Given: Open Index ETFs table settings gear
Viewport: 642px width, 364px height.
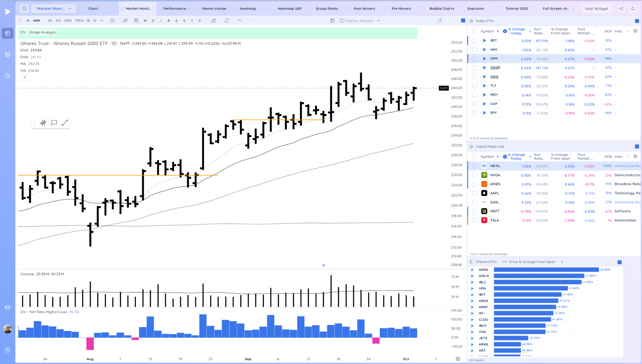Looking at the screenshot, I should pos(635,31).
